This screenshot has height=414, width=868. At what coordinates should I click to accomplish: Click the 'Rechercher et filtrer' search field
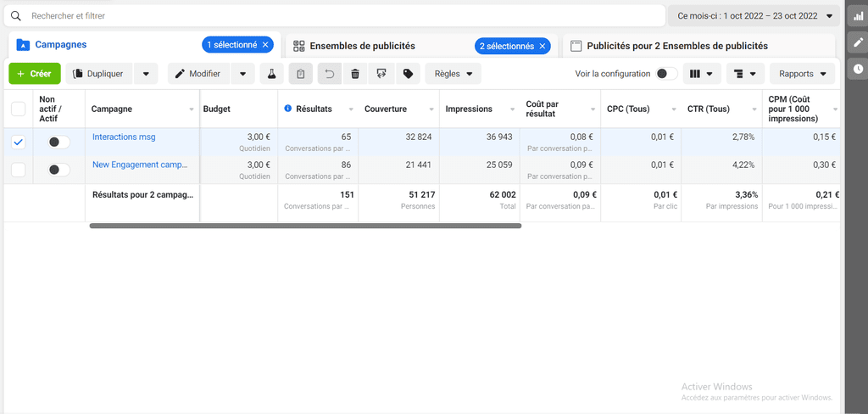click(334, 16)
